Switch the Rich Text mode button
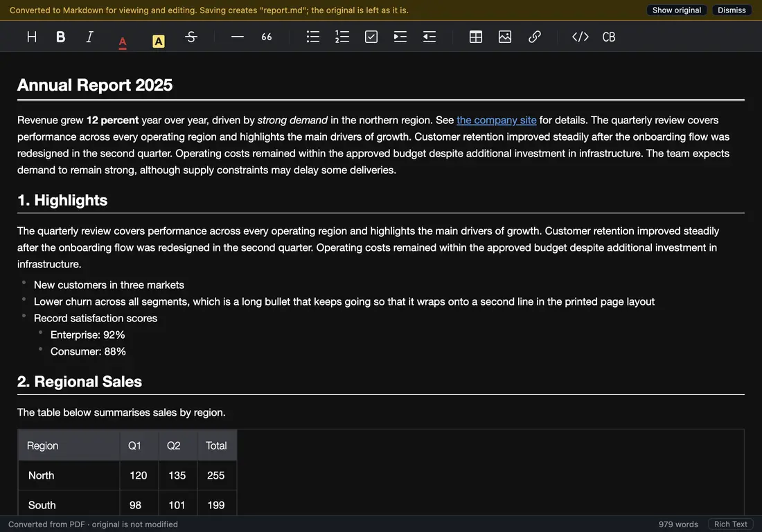The image size is (762, 532). [x=730, y=524]
